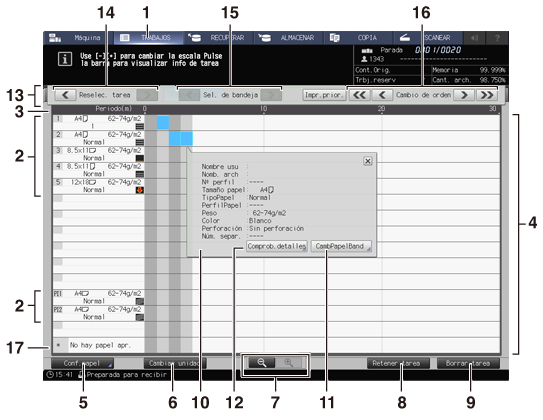This screenshot has width=543, height=420.
Task: Open the ALMACENAR tab
Action: click(289, 38)
